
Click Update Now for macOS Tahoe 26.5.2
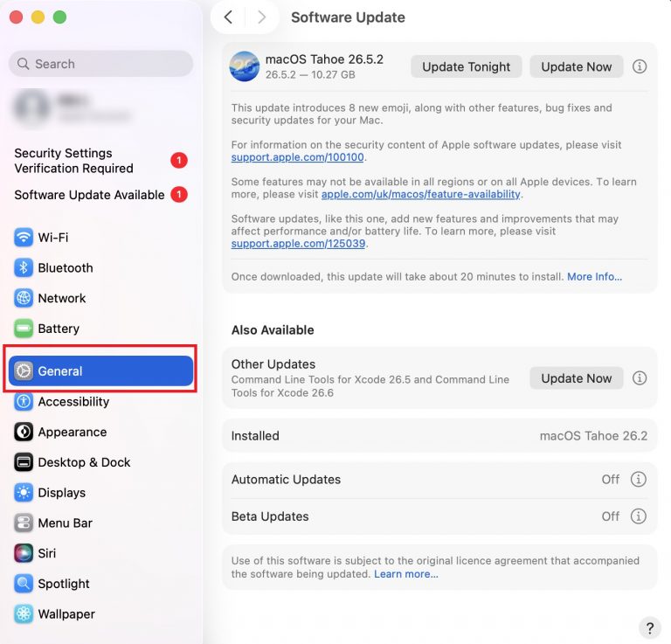(576, 66)
